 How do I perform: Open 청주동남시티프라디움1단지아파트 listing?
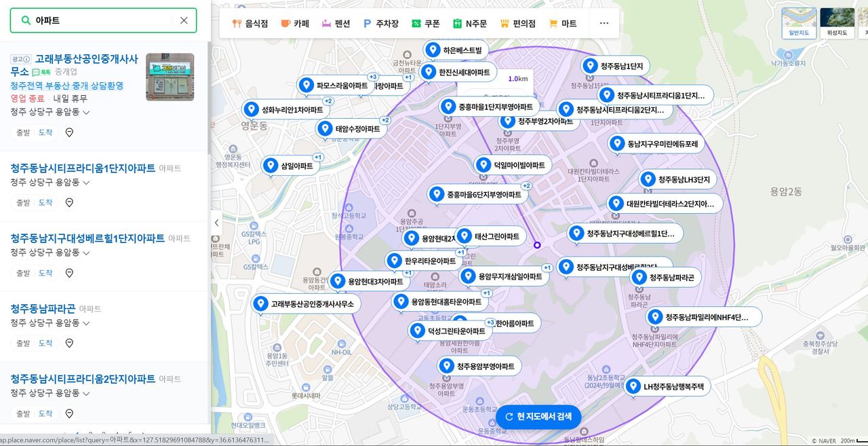[x=83, y=168]
